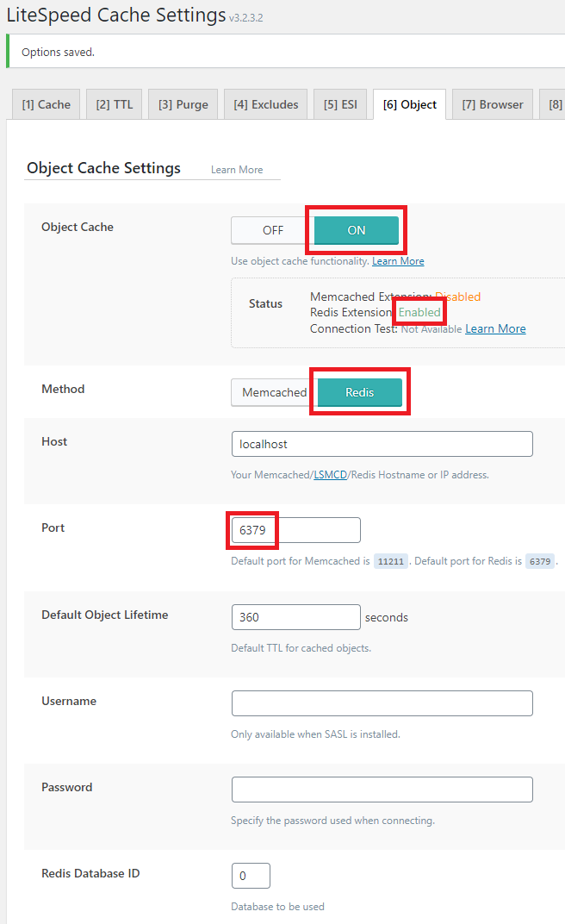Select Memcached as the method
Screen dimensions: 565x924
274,392
